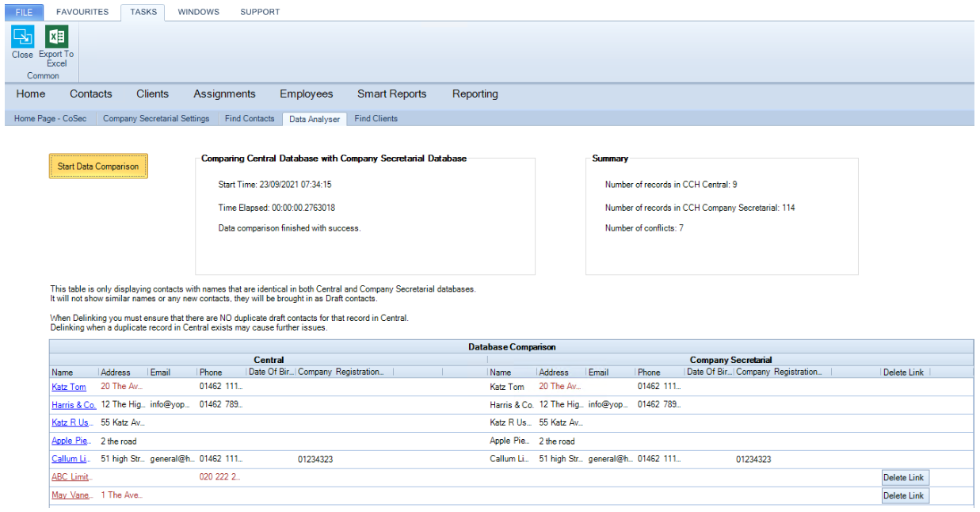Click the Central group header in the table

pos(269,360)
